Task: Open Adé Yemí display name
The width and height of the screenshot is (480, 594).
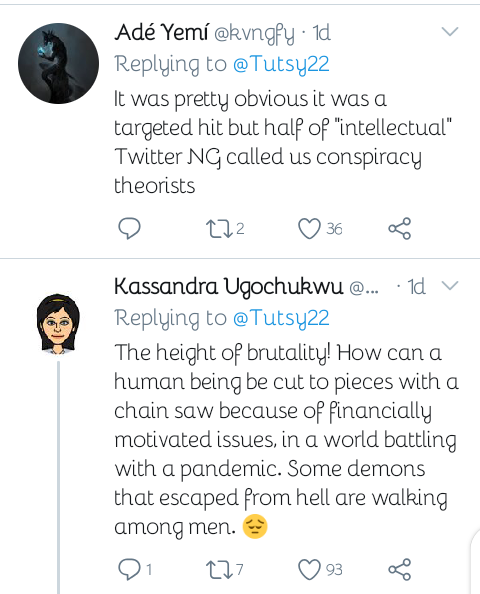Action: pyautogui.click(x=162, y=33)
